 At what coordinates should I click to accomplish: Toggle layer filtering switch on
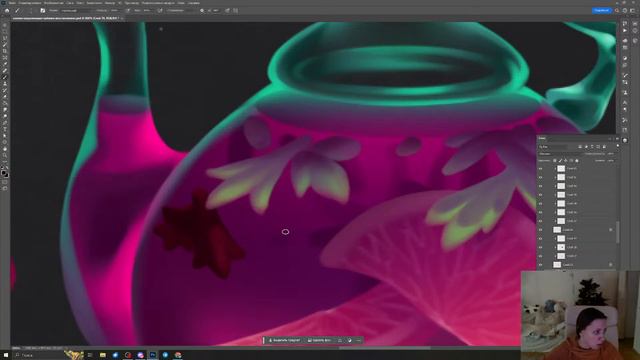617,147
